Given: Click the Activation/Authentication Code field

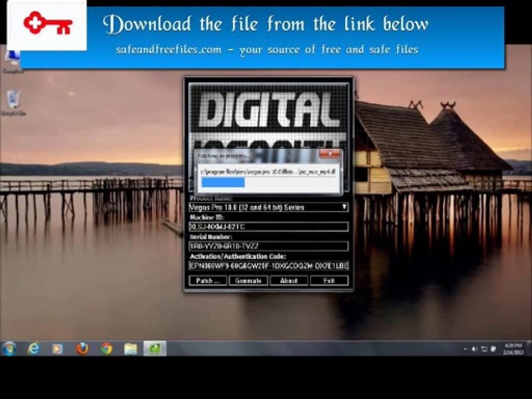Looking at the screenshot, I should pyautogui.click(x=268, y=265).
